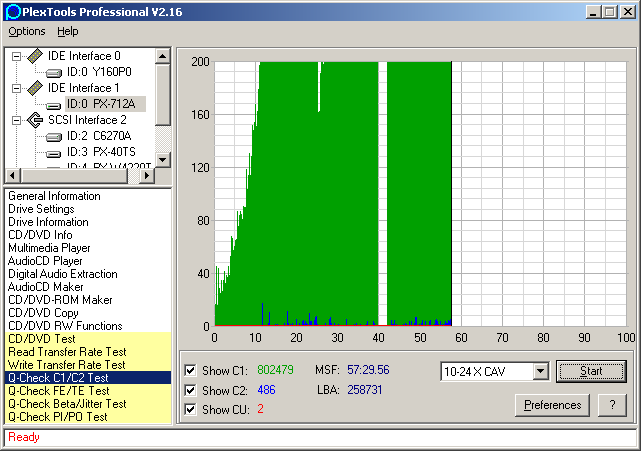The image size is (641, 451).
Task: Open the Options menu
Action: pos(27,31)
